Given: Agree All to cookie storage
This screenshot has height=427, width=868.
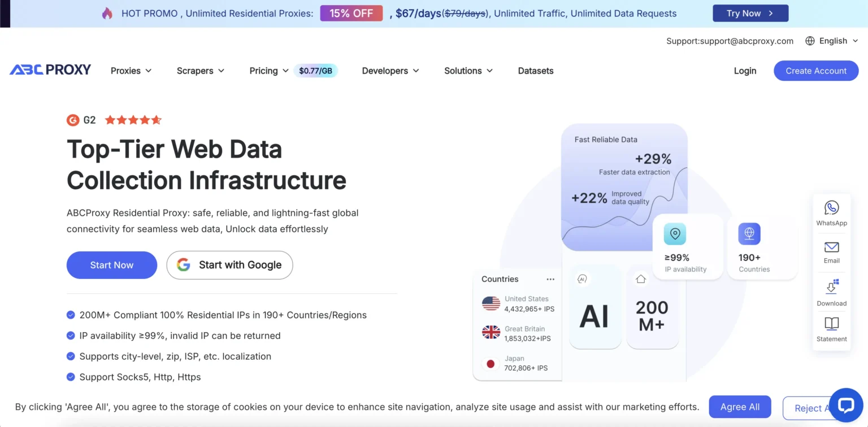Looking at the screenshot, I should (x=740, y=407).
